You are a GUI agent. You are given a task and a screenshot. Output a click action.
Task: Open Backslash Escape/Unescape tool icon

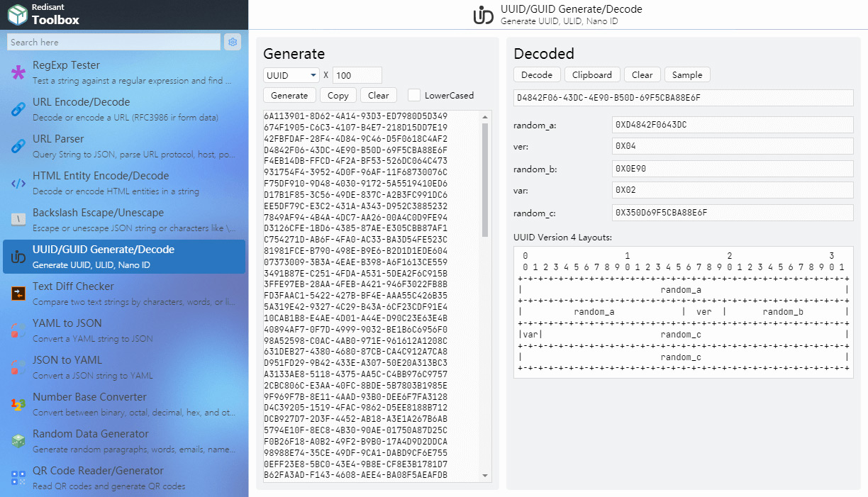18,220
